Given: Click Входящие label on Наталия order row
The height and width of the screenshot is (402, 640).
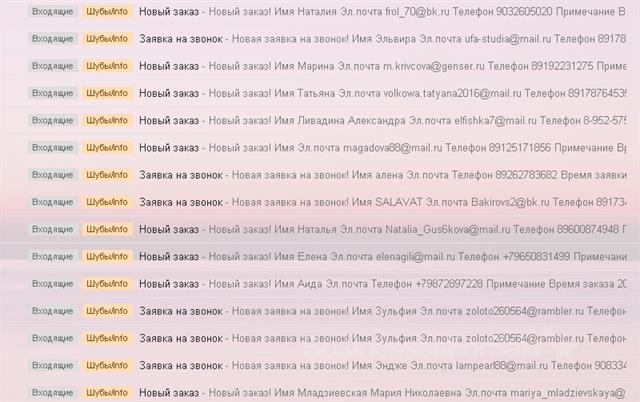Looking at the screenshot, I should point(53,11).
